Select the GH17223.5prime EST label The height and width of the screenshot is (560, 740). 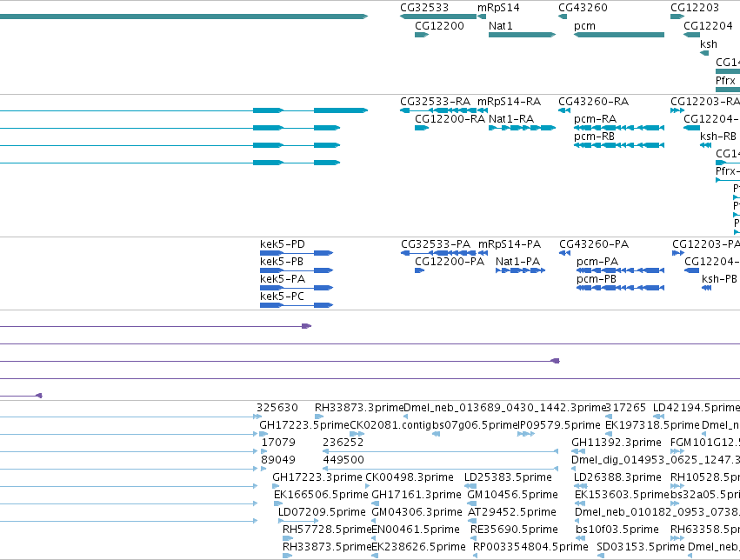point(304,425)
